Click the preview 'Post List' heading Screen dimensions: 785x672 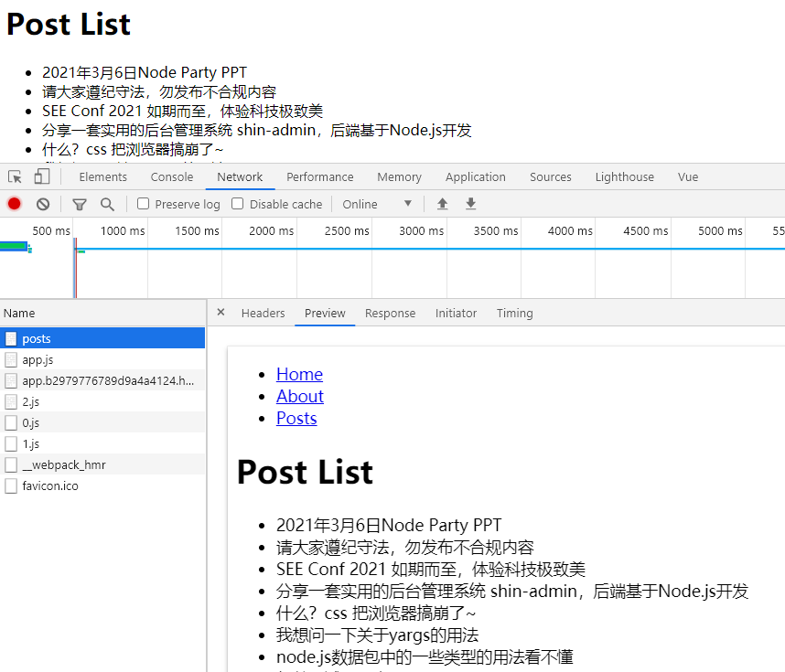tap(305, 472)
